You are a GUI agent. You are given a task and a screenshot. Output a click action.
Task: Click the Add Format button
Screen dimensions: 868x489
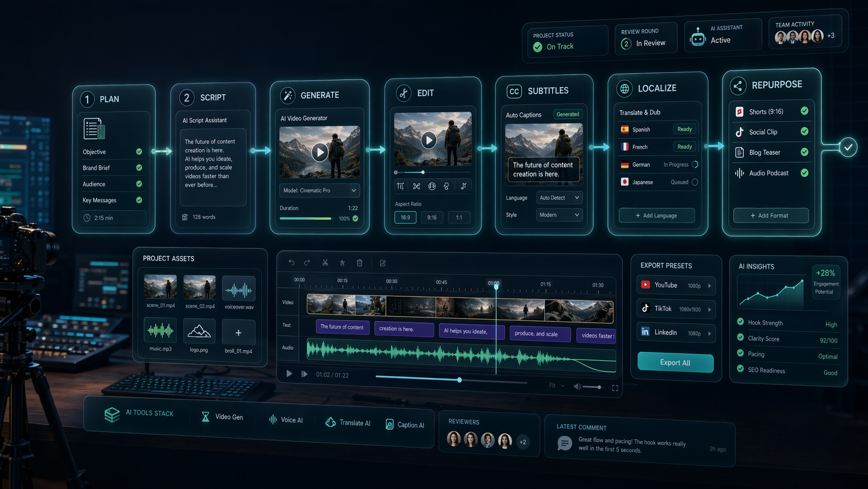[770, 215]
